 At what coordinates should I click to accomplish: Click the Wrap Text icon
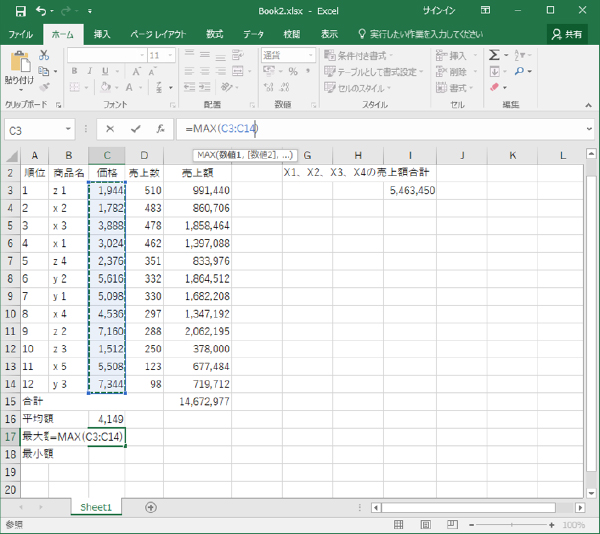pyautogui.click(x=238, y=55)
